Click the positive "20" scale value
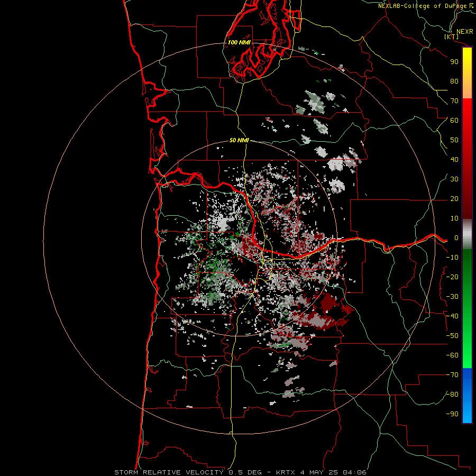 pos(454,199)
